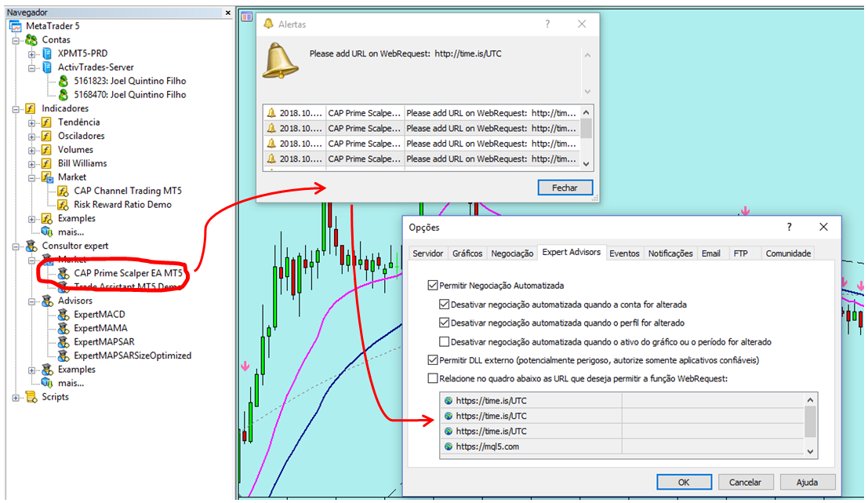Viewport: 868px width, 503px height.
Task: Click the Scripts folder icon
Action: click(31, 397)
